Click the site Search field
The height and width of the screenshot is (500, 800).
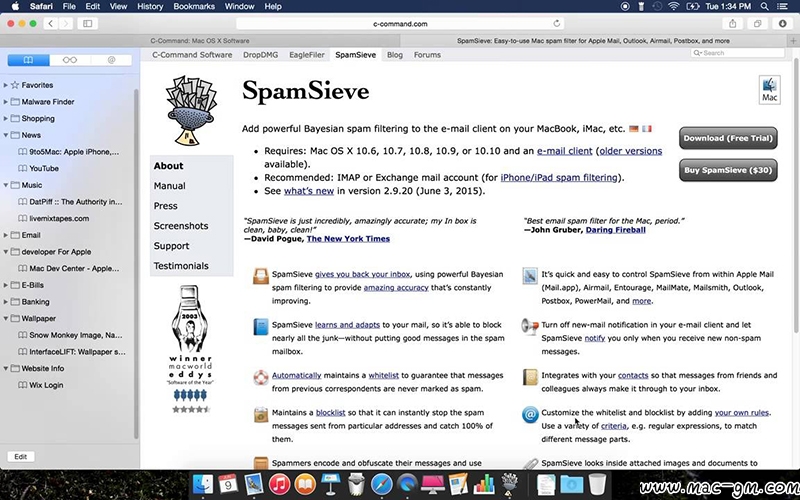[738, 53]
